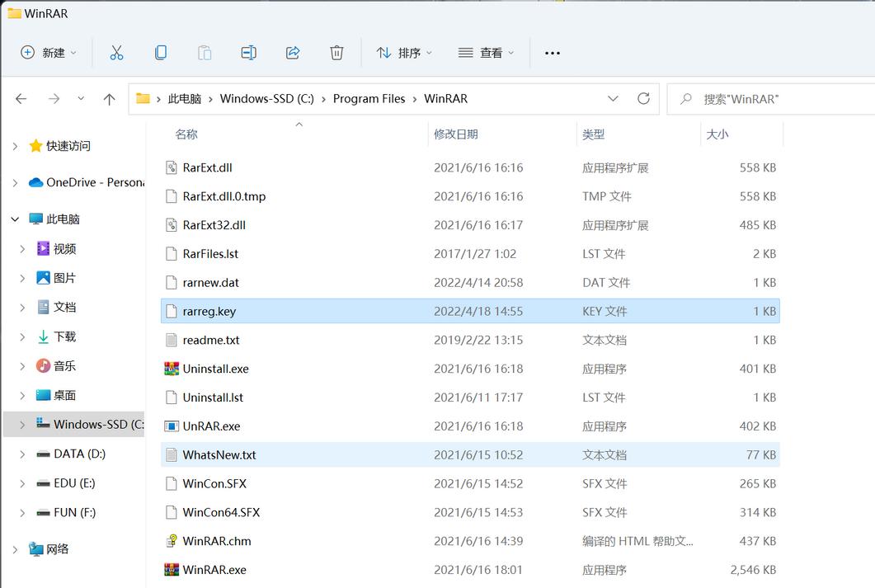
Task: Click the Up one level arrow
Action: coord(109,97)
